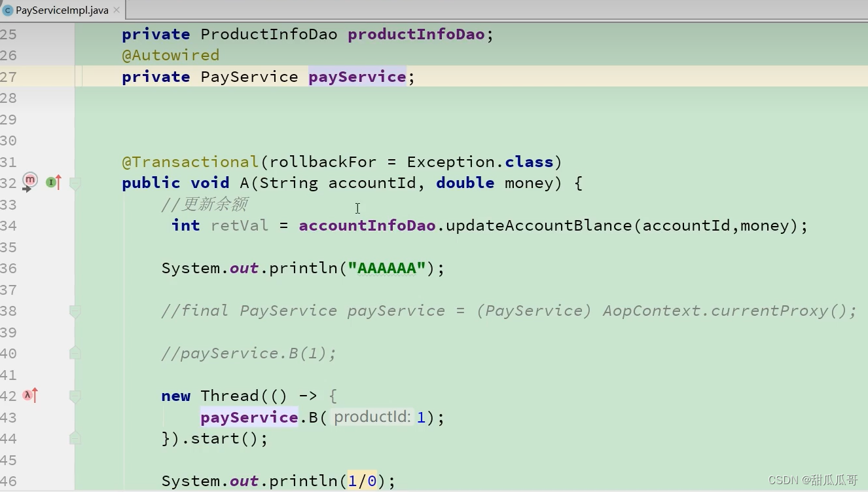Select the PayServiceImpl.java tab
Image resolution: width=868 pixels, height=492 pixels.
[x=63, y=10]
